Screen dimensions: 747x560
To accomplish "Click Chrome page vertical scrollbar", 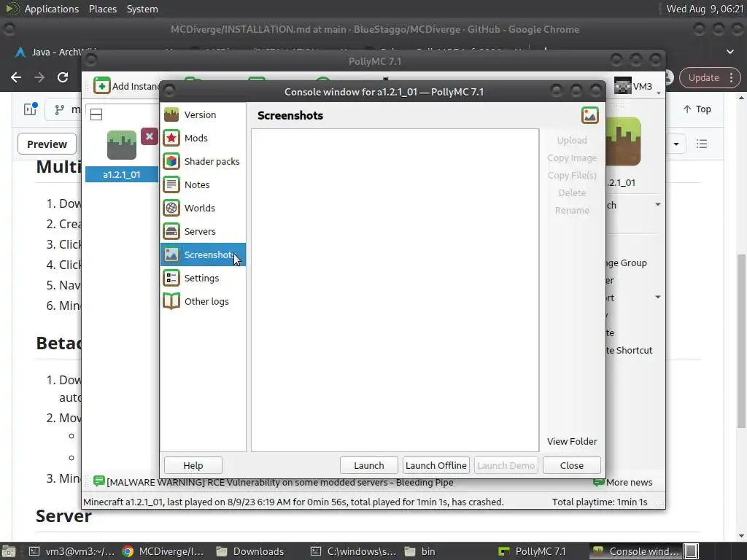I will tap(741, 341).
